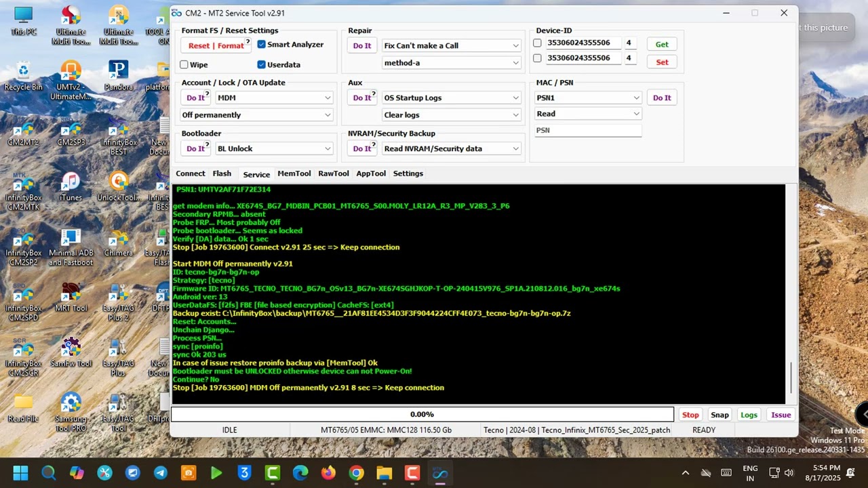Select the InfinityBox BEST desktop shortcut
Image resolution: width=868 pixels, height=488 pixels.
tap(118, 136)
